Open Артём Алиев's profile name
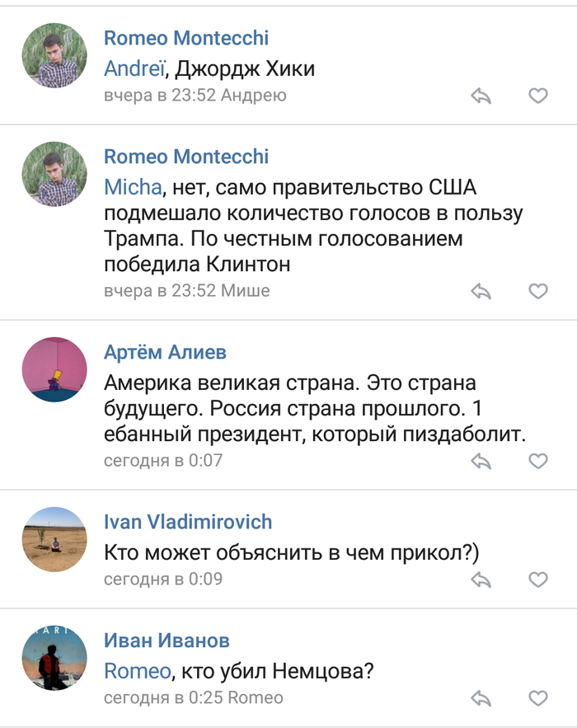This screenshot has width=577, height=728. [165, 353]
